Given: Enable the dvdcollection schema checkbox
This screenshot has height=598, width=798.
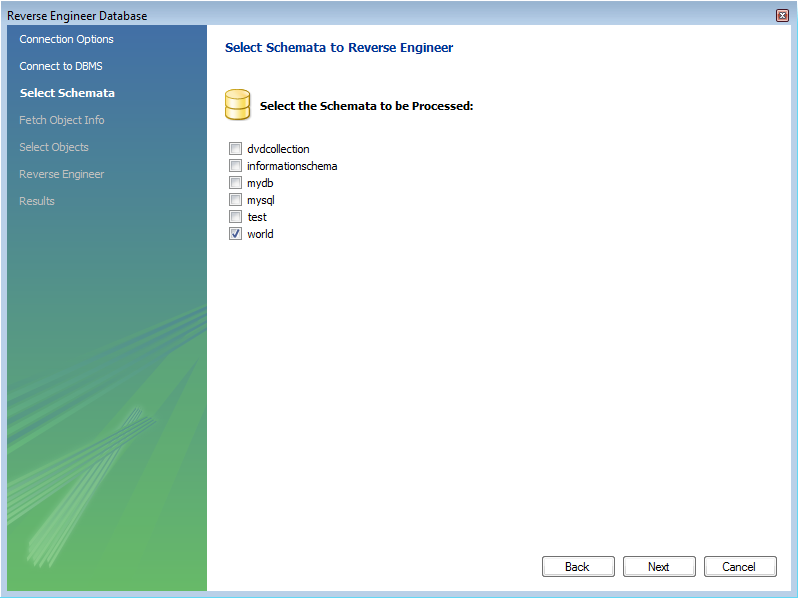Looking at the screenshot, I should 236,149.
